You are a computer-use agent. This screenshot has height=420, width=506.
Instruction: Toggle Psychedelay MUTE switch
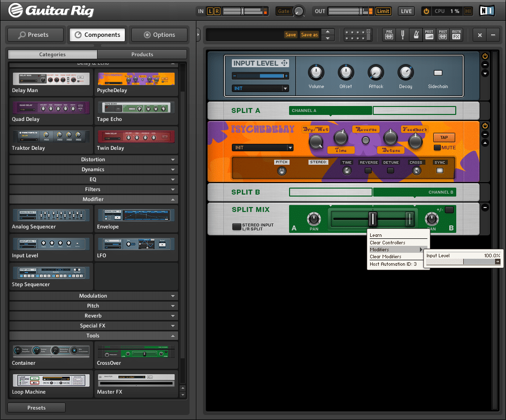437,147
